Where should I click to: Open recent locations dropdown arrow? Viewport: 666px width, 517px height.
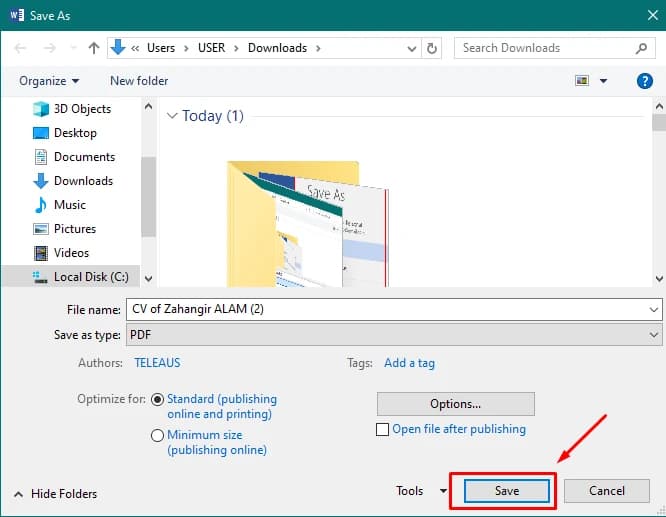pos(74,48)
